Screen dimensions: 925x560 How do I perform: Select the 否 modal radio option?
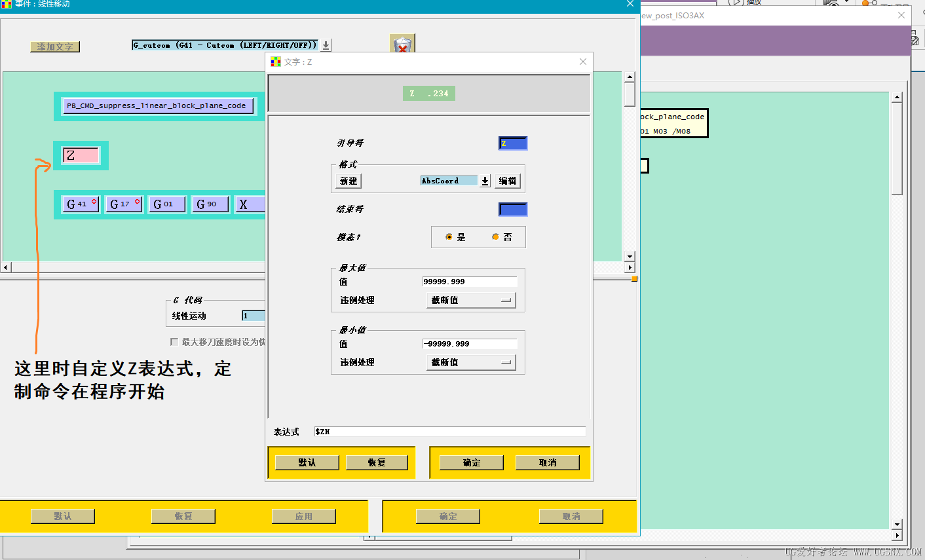[x=502, y=237]
